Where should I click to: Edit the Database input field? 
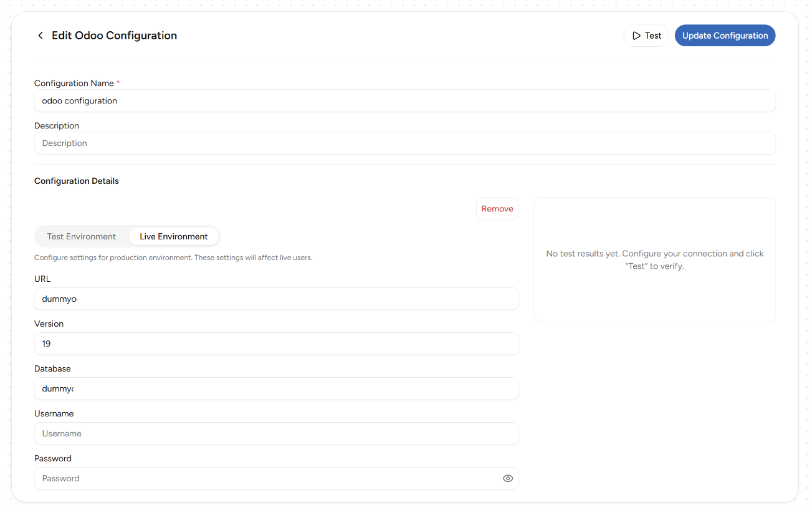point(277,389)
